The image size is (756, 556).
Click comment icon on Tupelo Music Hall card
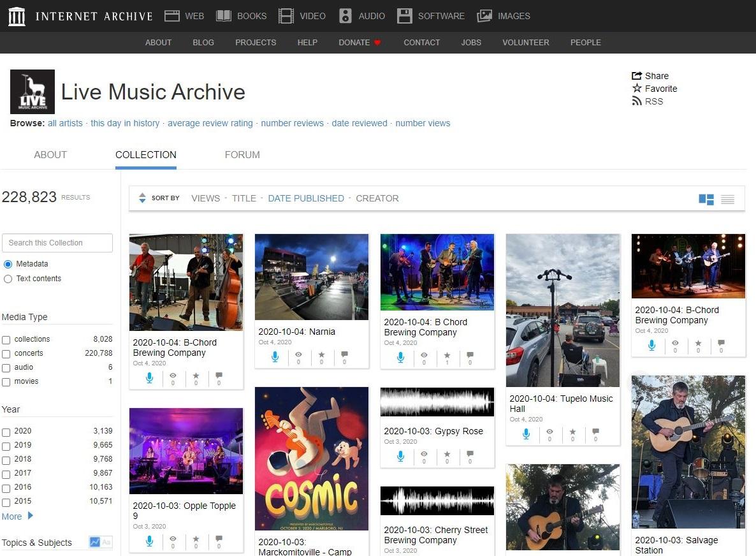[596, 431]
